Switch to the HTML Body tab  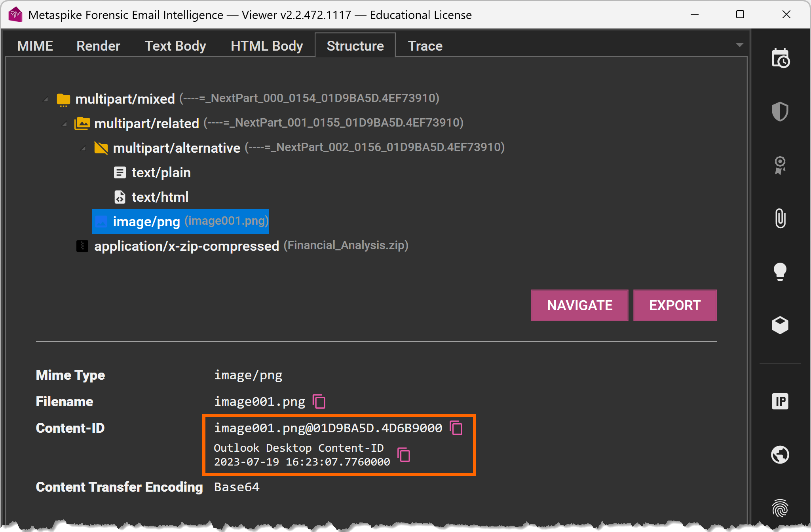[x=267, y=46]
